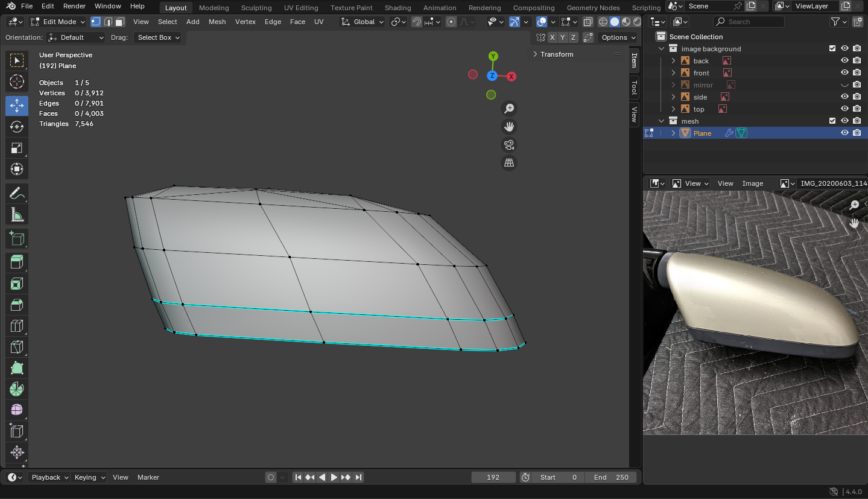Toggle camera view in viewport

pos(509,145)
